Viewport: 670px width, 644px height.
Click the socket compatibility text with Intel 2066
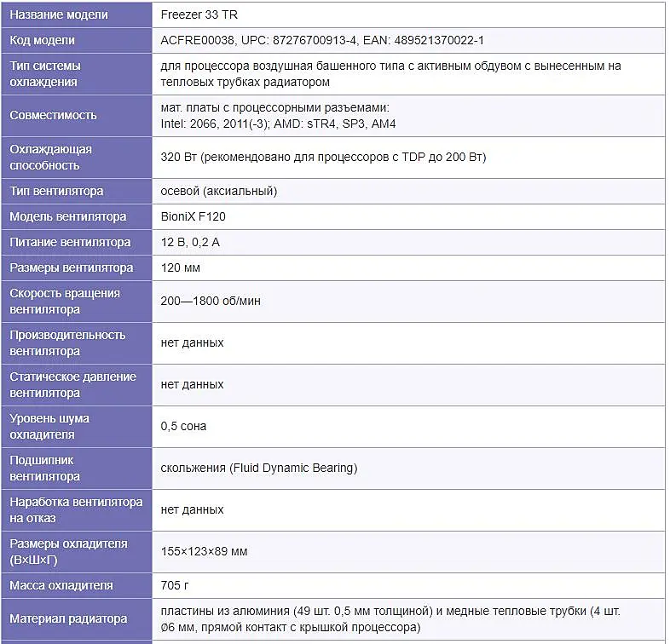coord(278,116)
